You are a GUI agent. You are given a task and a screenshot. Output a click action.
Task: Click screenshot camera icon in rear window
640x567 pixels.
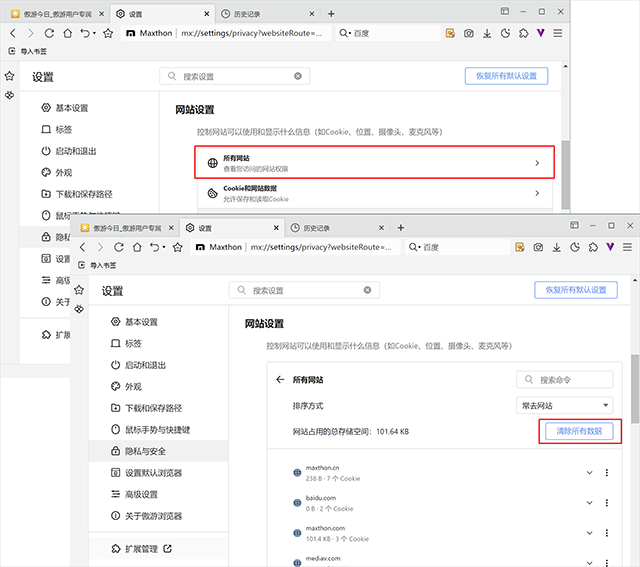[x=469, y=33]
